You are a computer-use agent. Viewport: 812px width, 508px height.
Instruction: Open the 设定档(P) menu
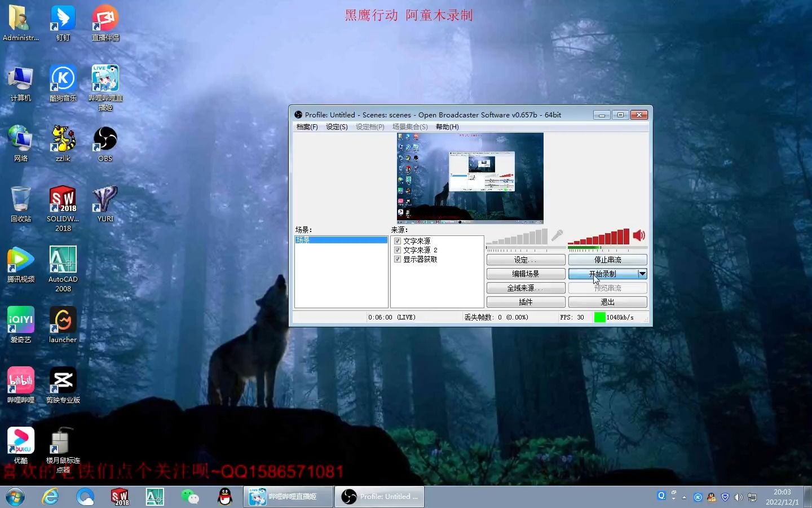click(370, 127)
